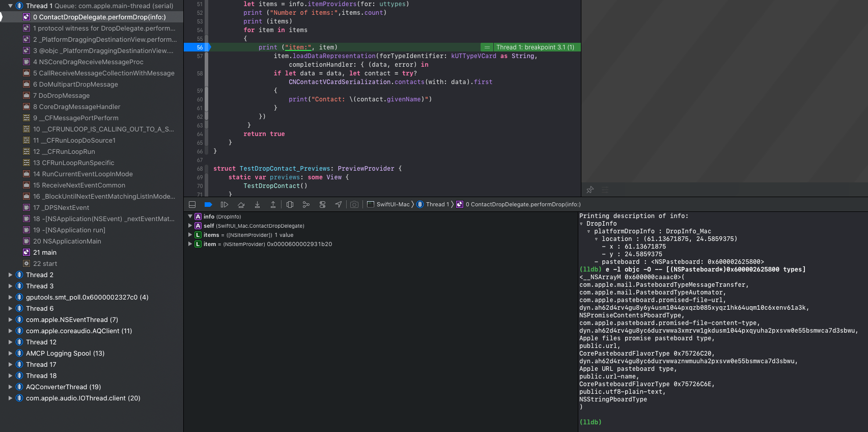Click the Simulate Location arrow icon
The height and width of the screenshot is (432, 868).
coord(339,204)
